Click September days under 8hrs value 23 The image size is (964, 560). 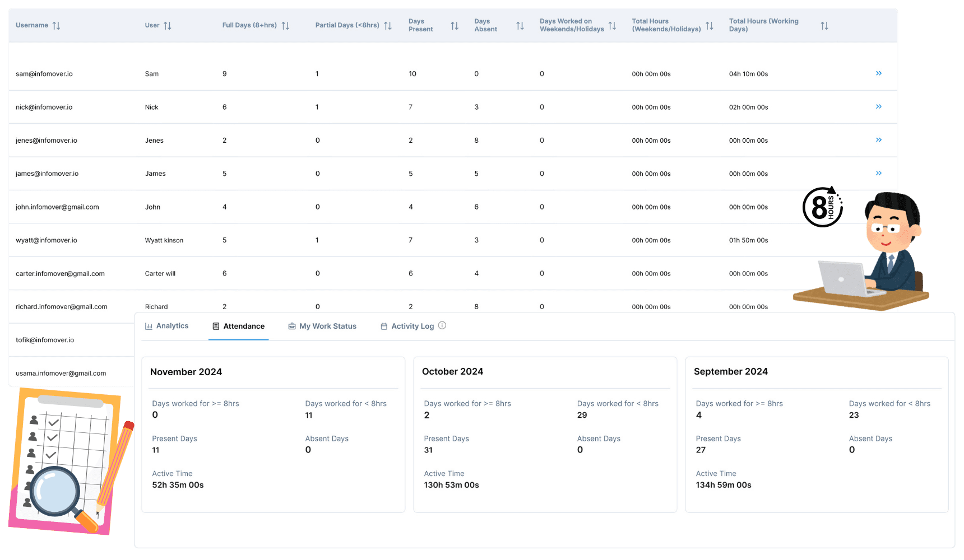[x=854, y=416]
